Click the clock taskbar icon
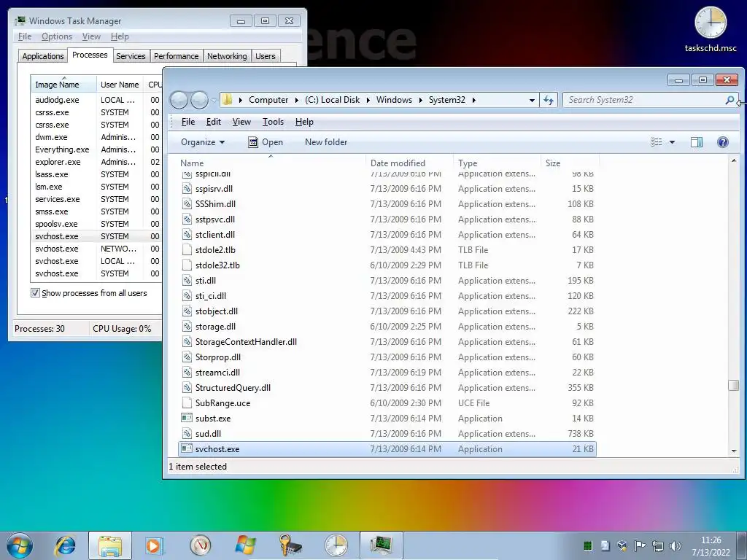 [336, 545]
